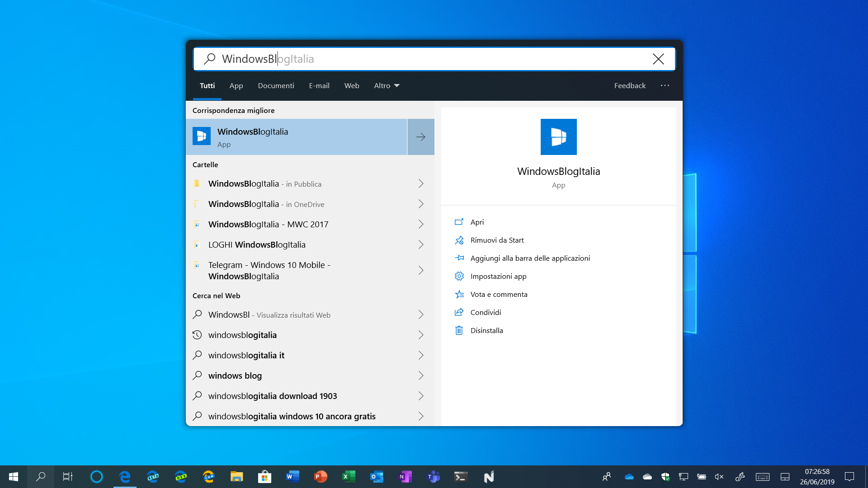Open Microsoft Edge on the taskbar

coord(125,477)
